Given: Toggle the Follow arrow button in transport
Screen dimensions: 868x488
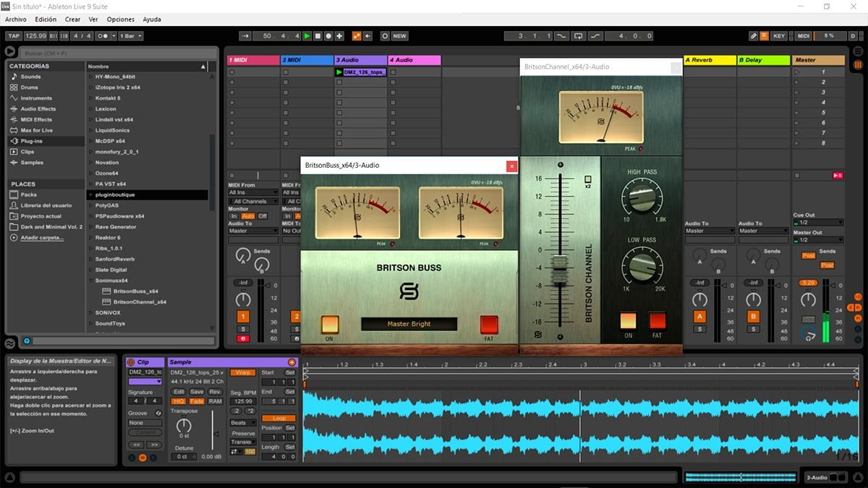Looking at the screenshot, I should (244, 35).
